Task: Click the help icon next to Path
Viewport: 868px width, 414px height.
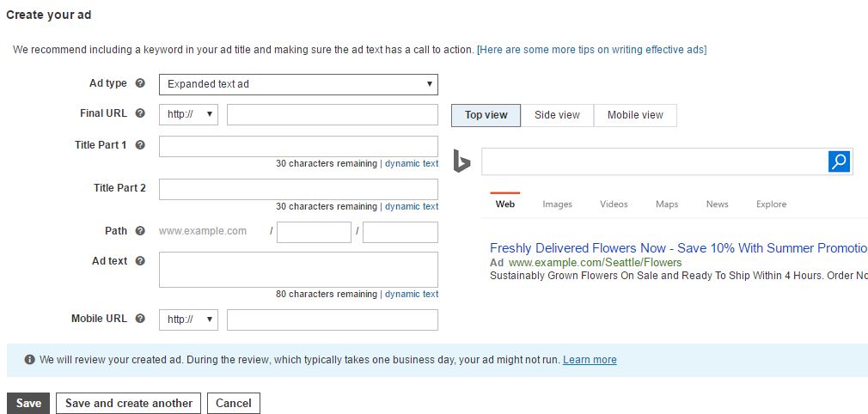Action: click(140, 231)
